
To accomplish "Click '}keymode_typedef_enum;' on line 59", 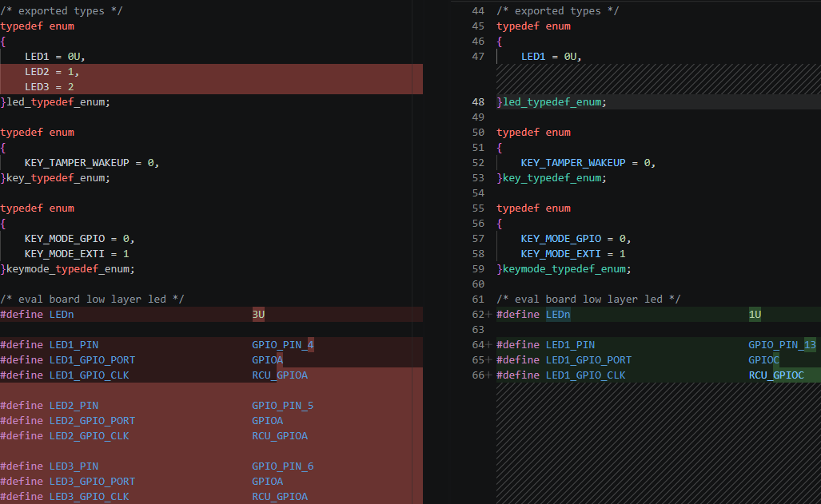I will tap(564, 269).
